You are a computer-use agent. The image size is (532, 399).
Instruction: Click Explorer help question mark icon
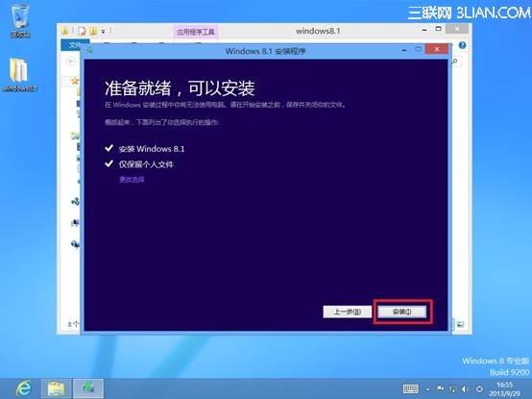coord(462,45)
